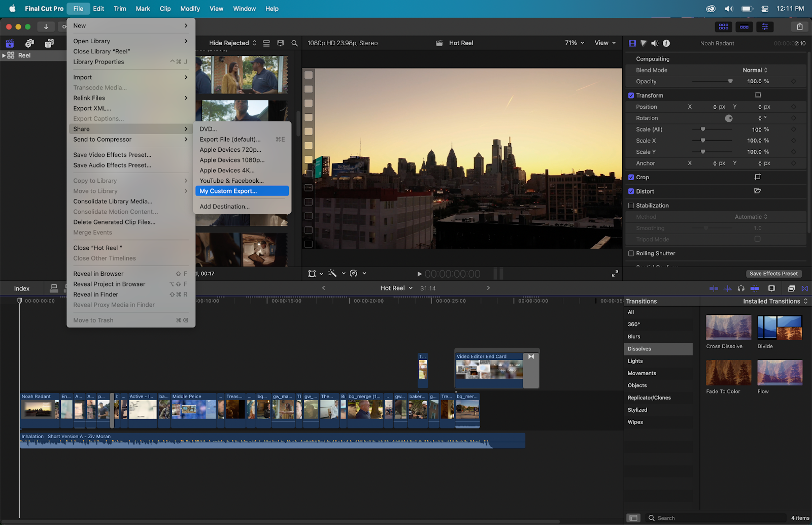Adjust the Rotation dial
This screenshot has height=525, width=812.
pyautogui.click(x=729, y=118)
